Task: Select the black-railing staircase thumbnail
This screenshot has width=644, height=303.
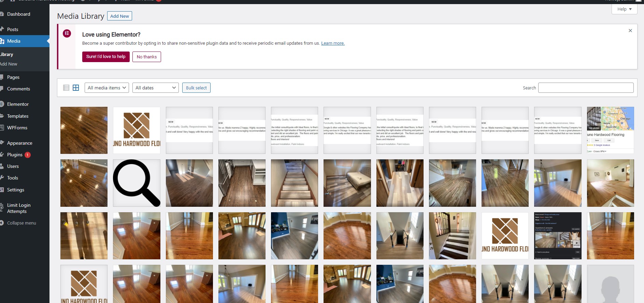Action: point(453,236)
